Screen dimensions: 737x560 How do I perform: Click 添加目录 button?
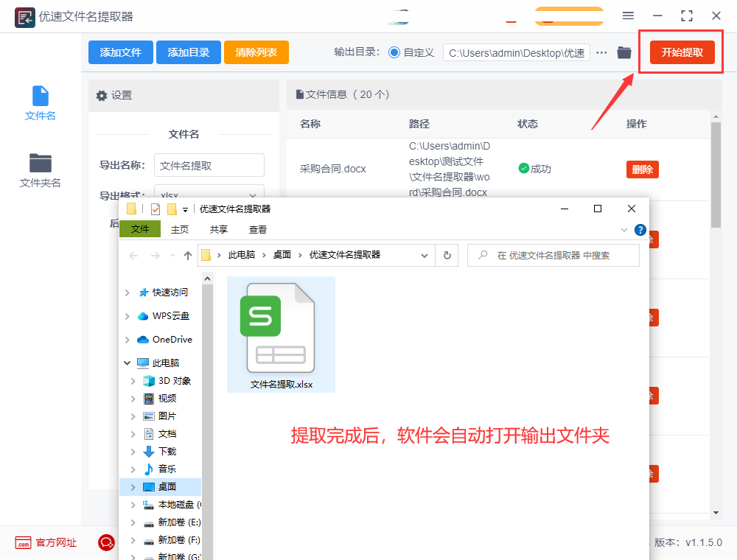tap(189, 52)
